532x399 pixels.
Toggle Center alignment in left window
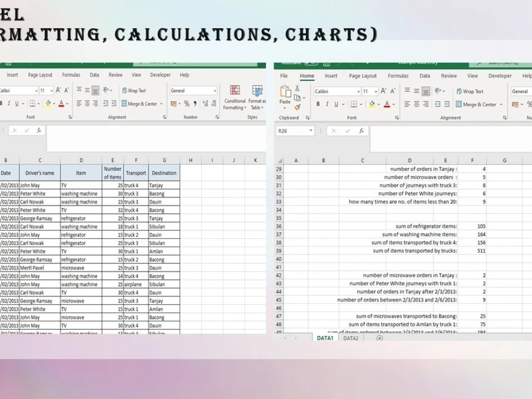87,104
